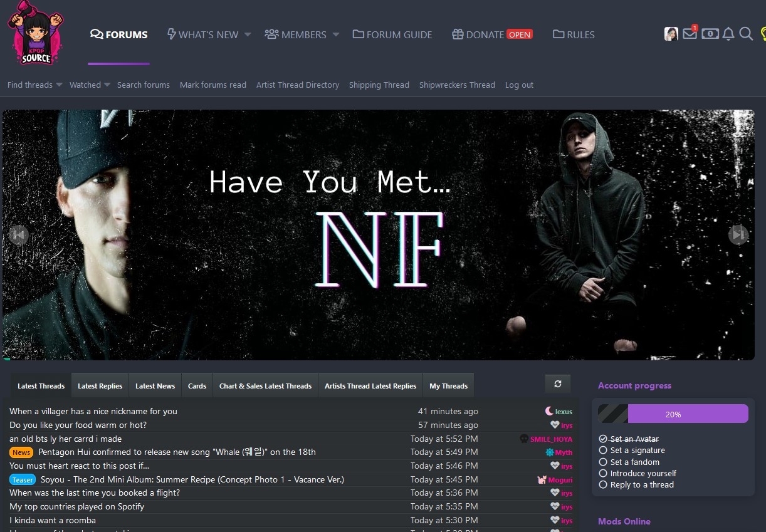Viewport: 766px width, 532px height.
Task: Go to next banner slide
Action: [738, 235]
